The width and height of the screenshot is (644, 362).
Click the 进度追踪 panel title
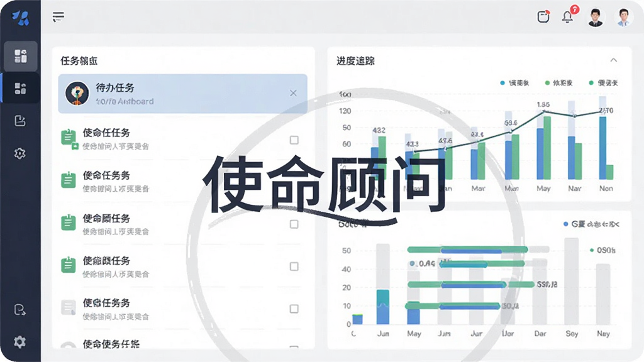point(356,61)
